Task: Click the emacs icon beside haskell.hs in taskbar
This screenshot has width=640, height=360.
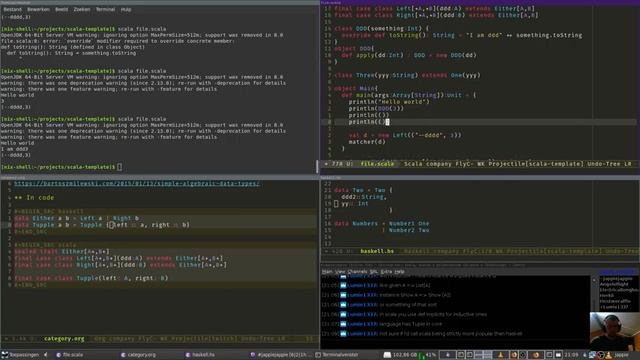Action: (x=188, y=355)
